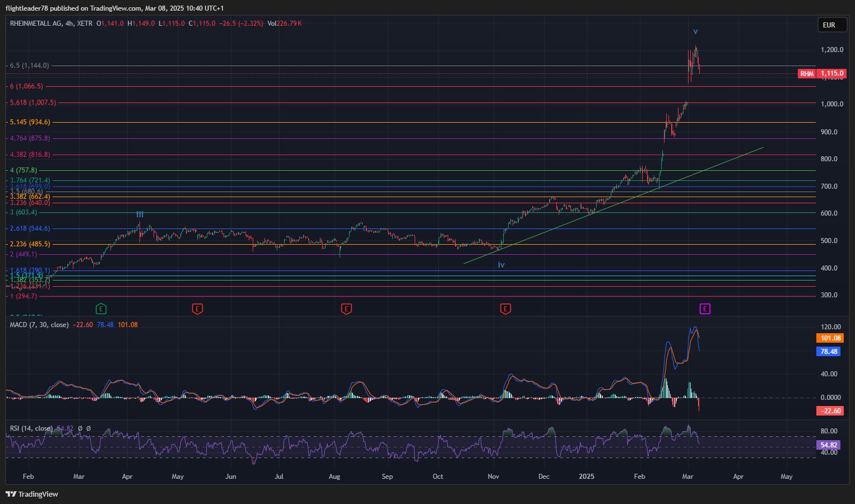The image size is (855, 504).
Task: Select the Fibonacci level 4.764 (875.8)
Action: click(30, 138)
